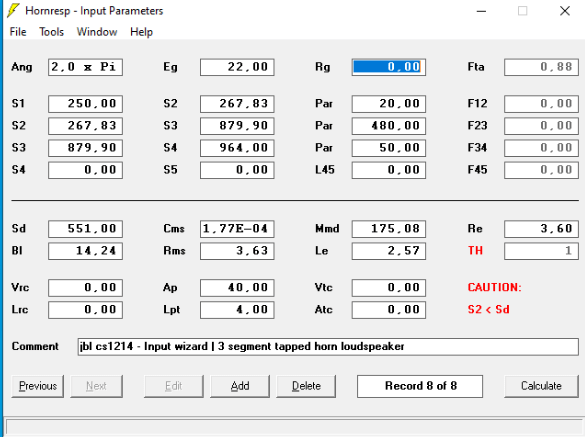Click the Cms field with 1,77E-04

click(x=237, y=229)
